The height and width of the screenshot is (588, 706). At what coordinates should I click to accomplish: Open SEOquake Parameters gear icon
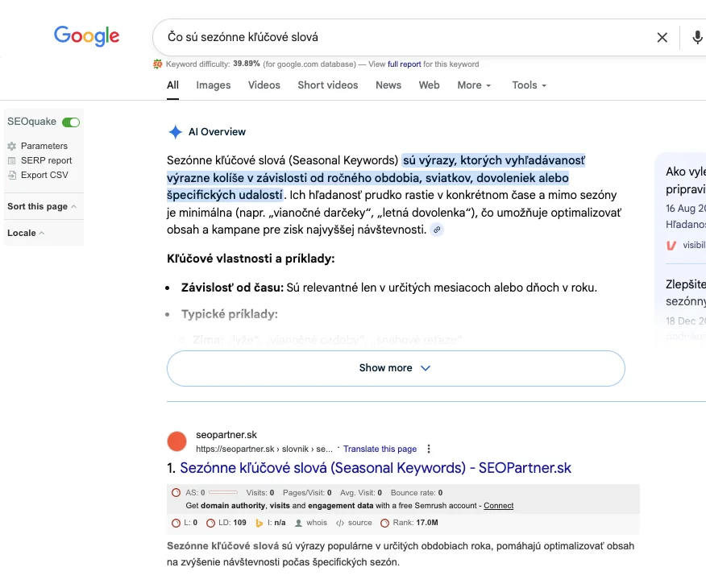click(12, 147)
